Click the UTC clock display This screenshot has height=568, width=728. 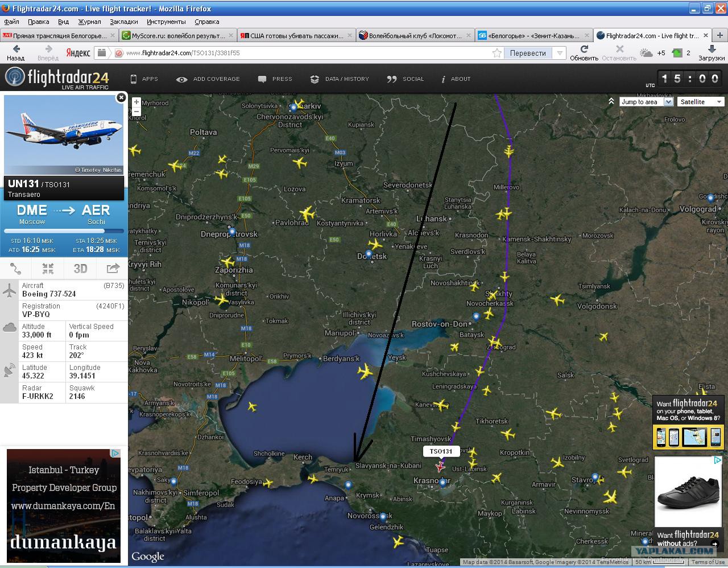point(690,79)
